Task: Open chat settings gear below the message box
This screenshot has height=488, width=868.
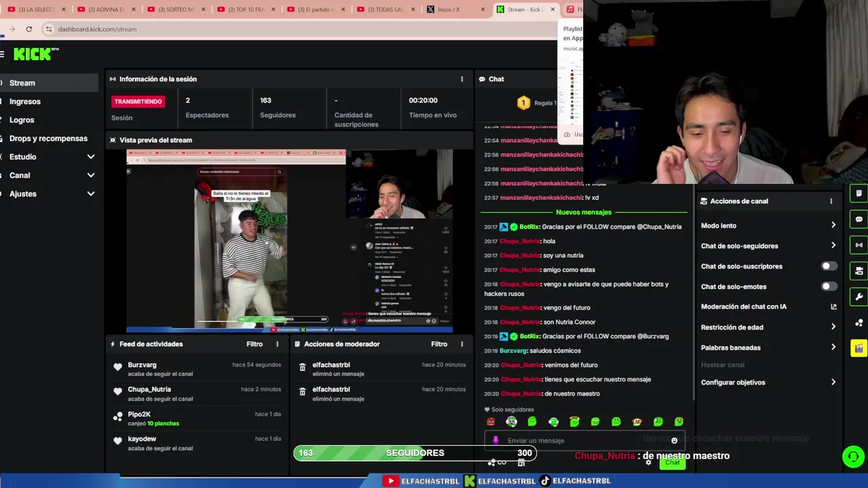Action: (x=648, y=462)
